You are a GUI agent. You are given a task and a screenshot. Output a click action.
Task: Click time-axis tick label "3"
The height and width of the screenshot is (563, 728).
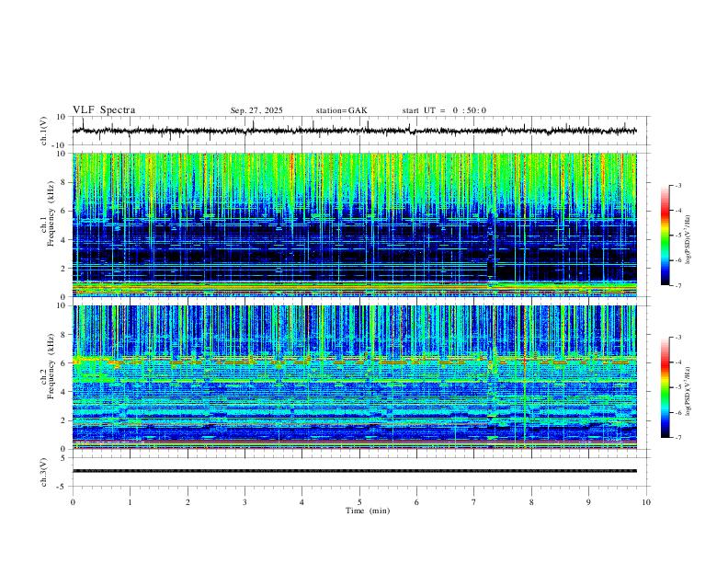coord(245,502)
